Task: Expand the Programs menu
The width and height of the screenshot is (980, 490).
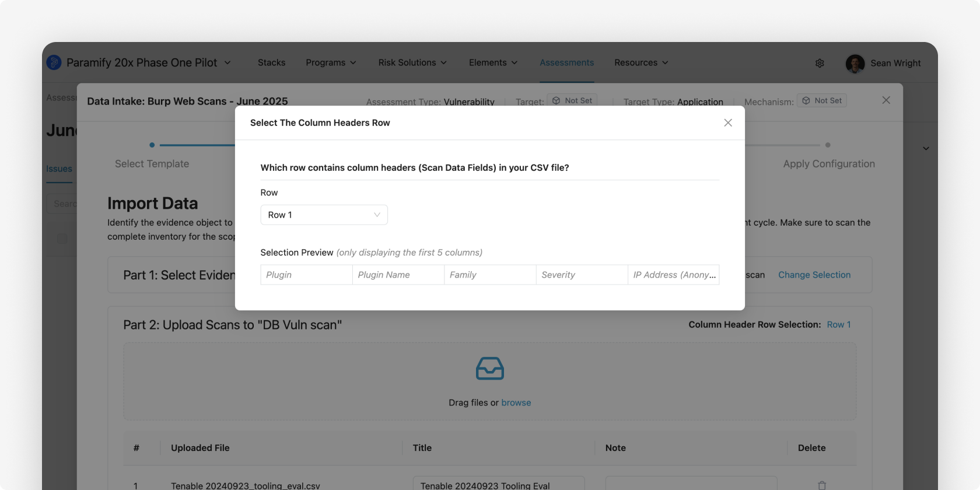Action: (331, 62)
